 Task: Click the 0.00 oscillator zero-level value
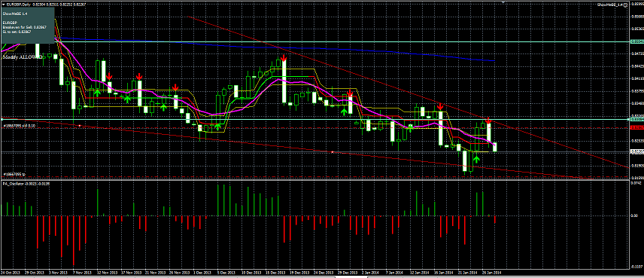pos(634,215)
